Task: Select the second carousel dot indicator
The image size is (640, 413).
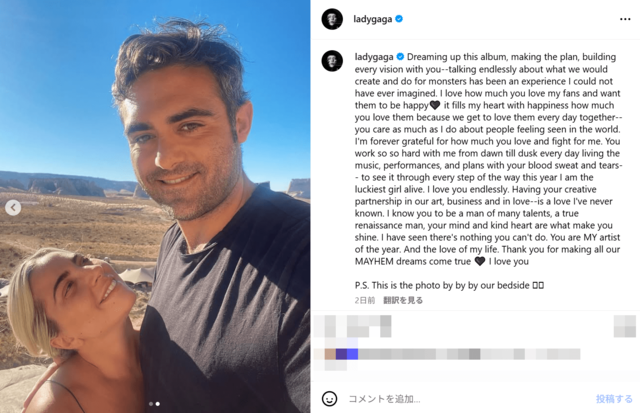Action: click(x=158, y=404)
